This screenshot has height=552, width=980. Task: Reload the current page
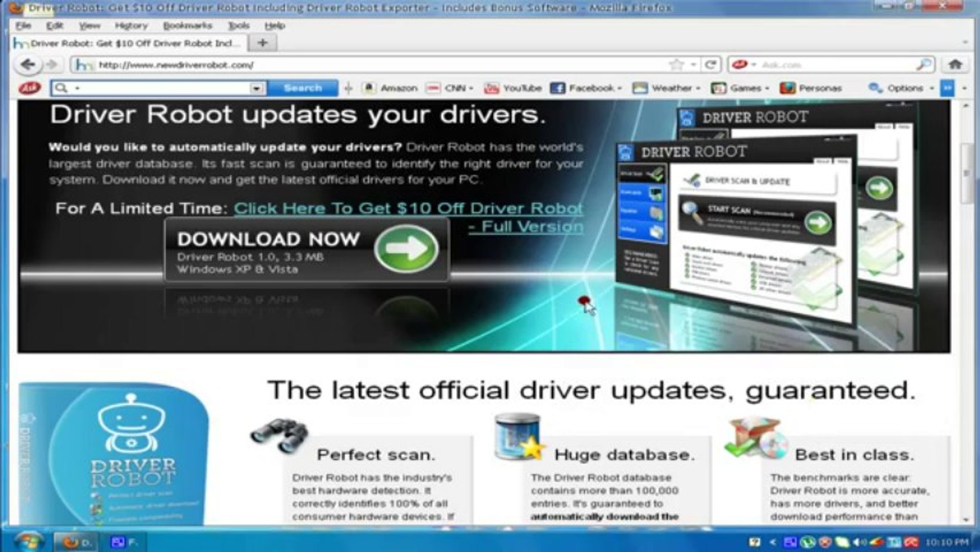click(x=710, y=65)
